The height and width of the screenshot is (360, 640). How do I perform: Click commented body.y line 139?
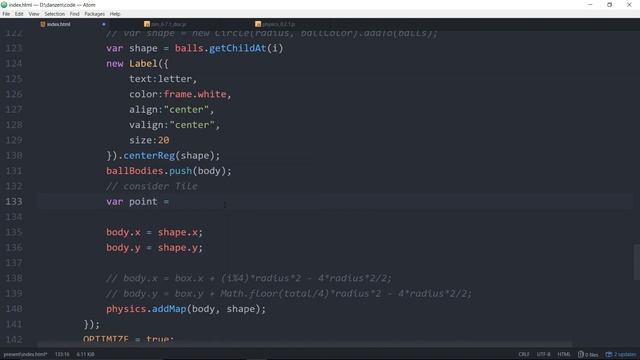coord(289,294)
